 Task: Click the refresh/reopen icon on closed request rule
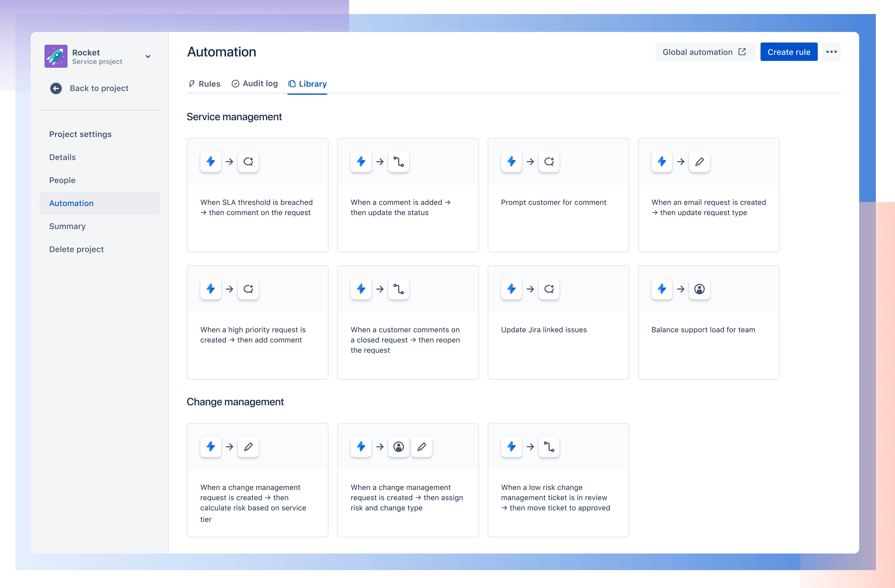(x=398, y=289)
